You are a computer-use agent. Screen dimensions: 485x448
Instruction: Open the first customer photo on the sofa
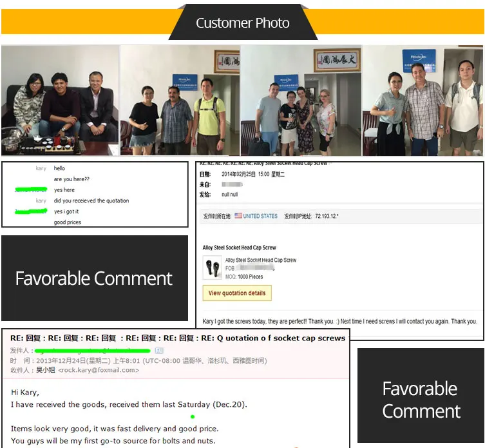[60, 101]
